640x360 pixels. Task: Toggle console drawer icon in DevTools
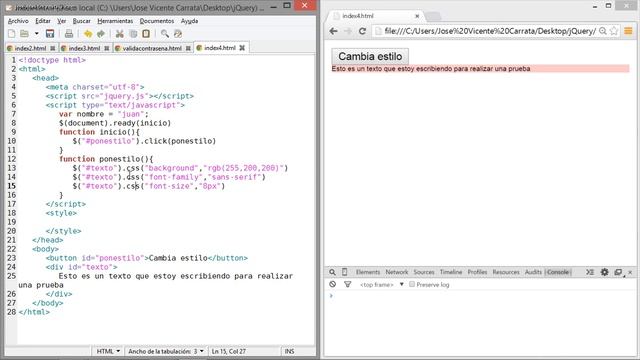[590, 272]
